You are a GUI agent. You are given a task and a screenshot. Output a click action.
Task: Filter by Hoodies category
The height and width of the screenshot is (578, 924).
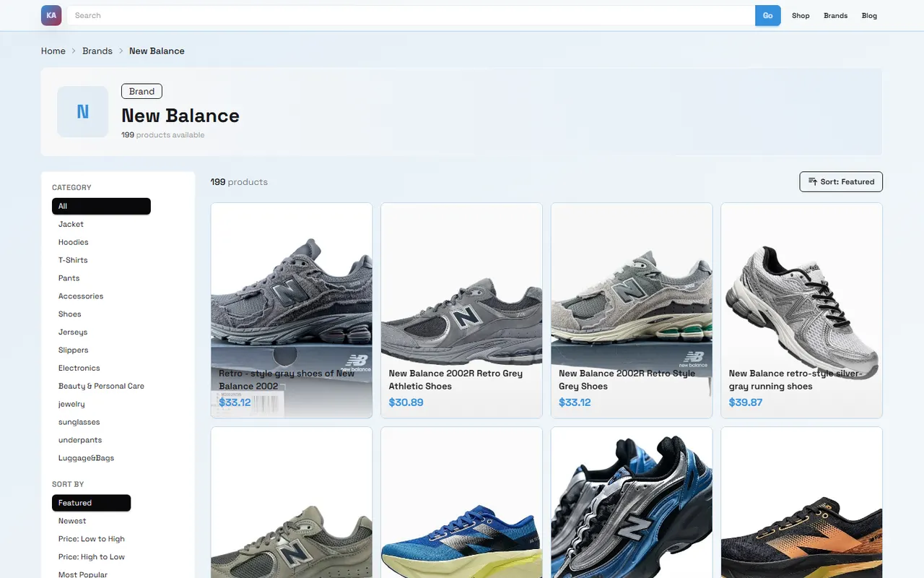click(x=74, y=242)
